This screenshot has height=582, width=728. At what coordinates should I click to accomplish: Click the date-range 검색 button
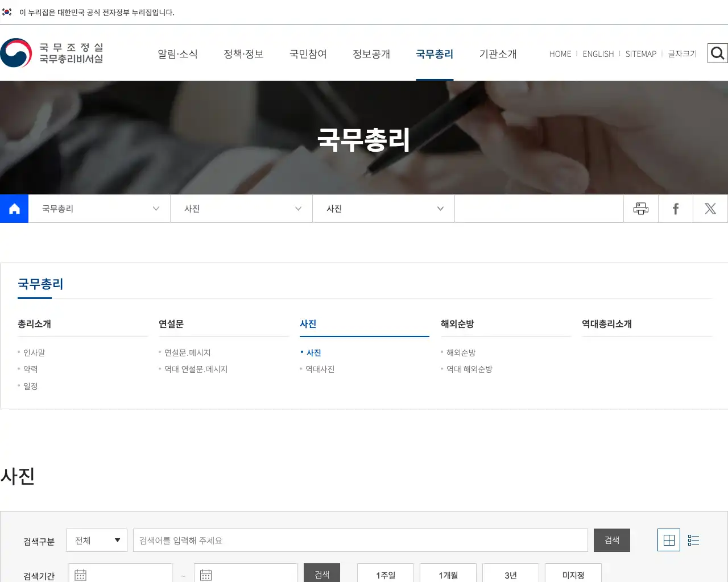pyautogui.click(x=322, y=573)
